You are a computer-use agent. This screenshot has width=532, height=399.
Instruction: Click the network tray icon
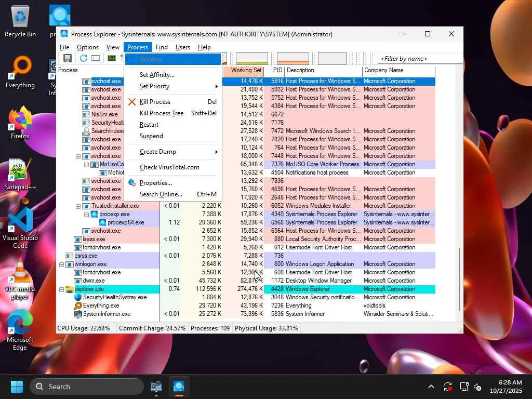(x=464, y=387)
